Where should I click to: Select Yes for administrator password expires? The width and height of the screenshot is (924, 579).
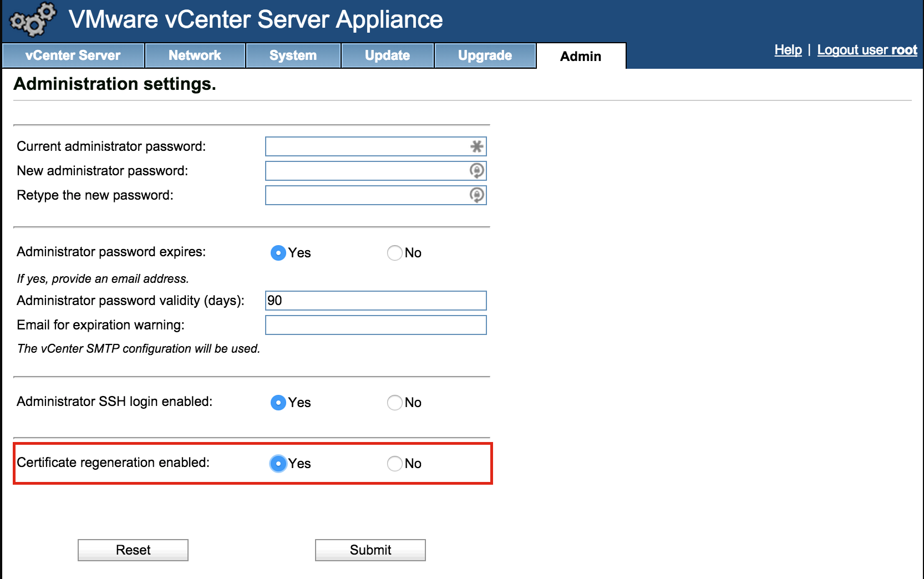(x=278, y=253)
